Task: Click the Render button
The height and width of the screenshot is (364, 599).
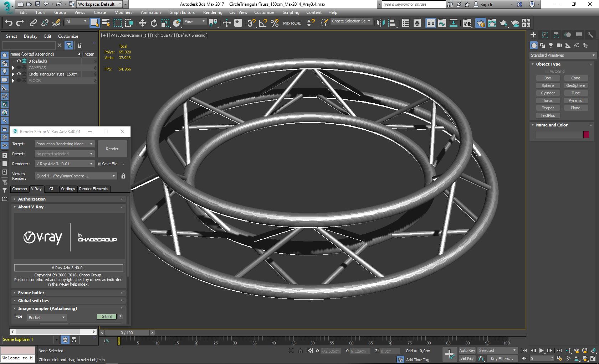Action: 112,149
